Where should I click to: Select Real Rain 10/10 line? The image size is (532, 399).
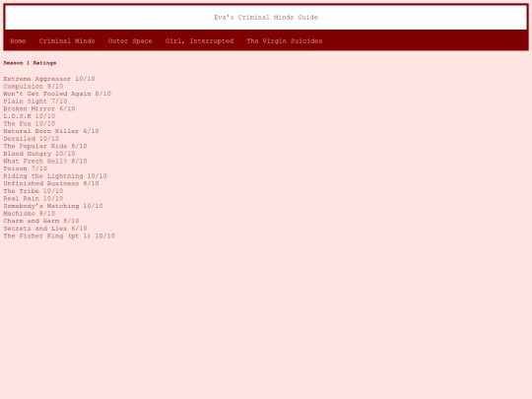tap(33, 198)
